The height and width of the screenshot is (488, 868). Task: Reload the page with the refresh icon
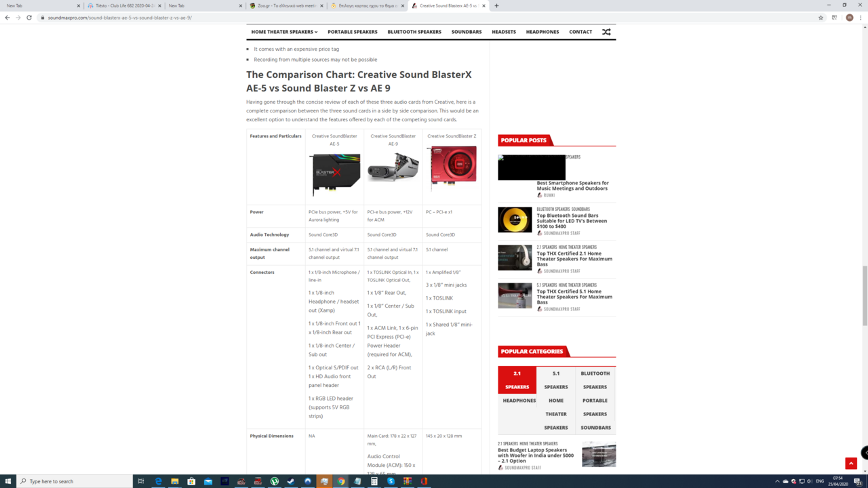click(29, 18)
